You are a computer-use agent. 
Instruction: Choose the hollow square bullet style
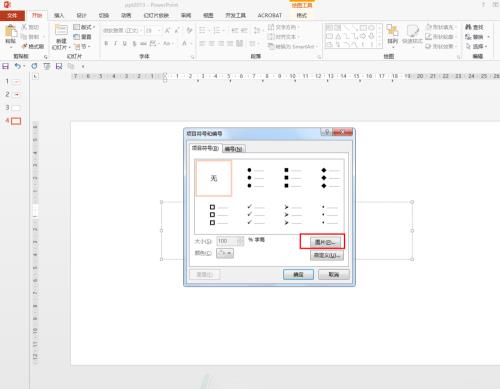(x=218, y=215)
